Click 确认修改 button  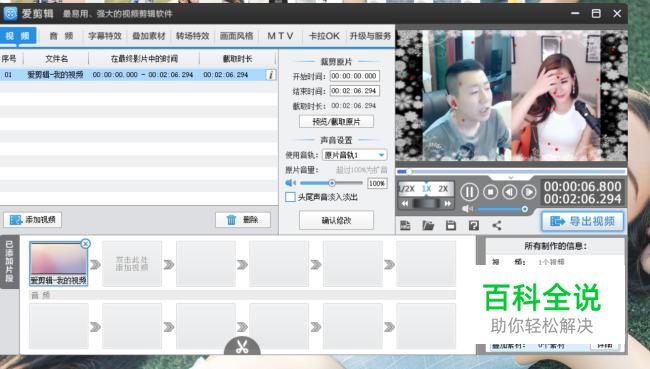pyautogui.click(x=336, y=220)
